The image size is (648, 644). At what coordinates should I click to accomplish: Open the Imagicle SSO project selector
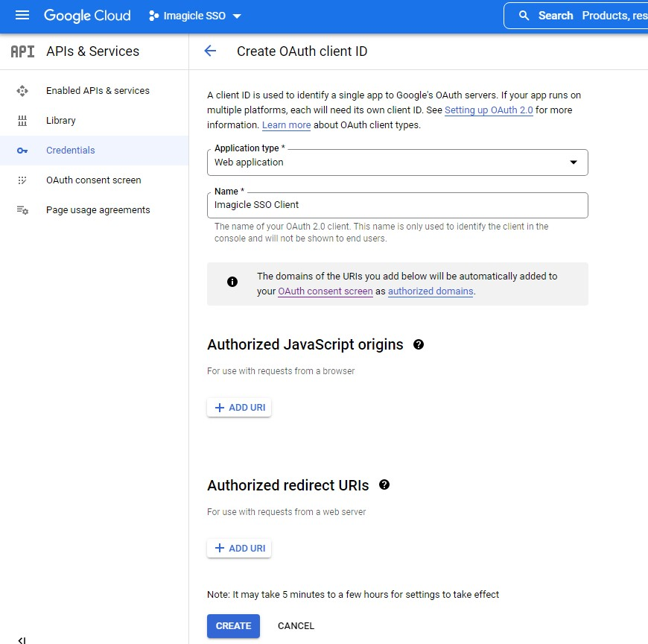[195, 16]
